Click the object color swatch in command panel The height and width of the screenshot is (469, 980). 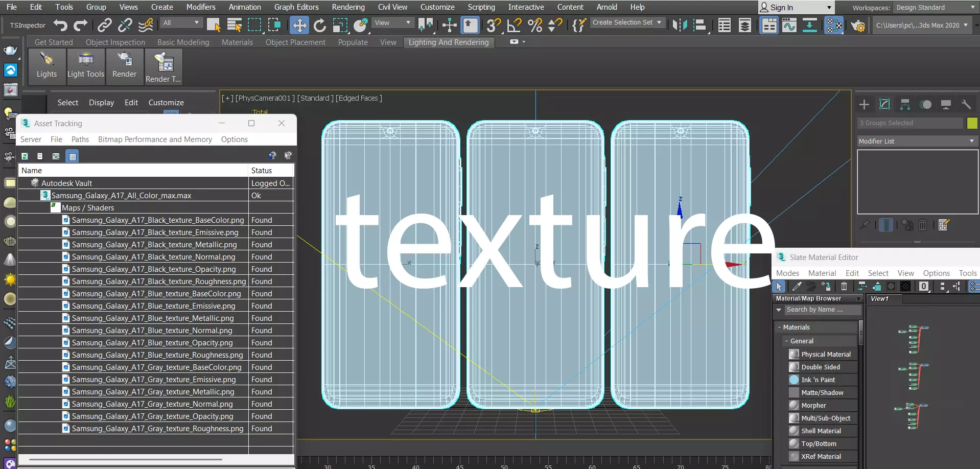972,123
